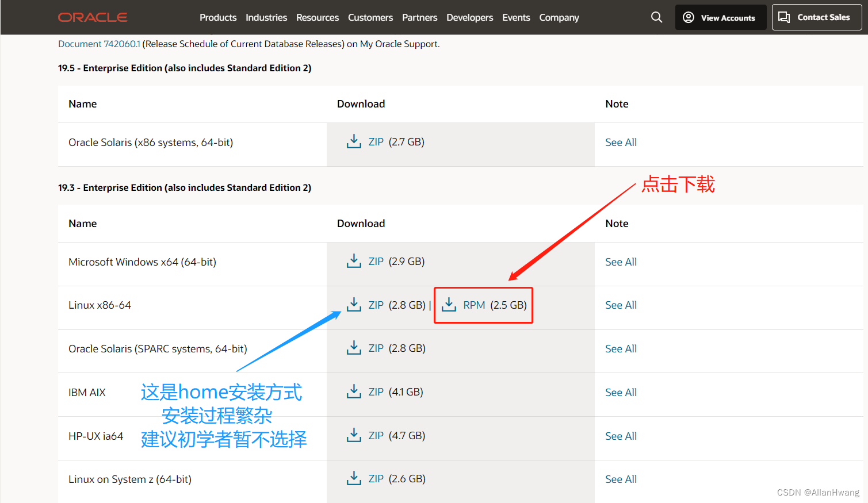Click See All for Oracle Solaris x86 row
868x503 pixels.
click(621, 142)
